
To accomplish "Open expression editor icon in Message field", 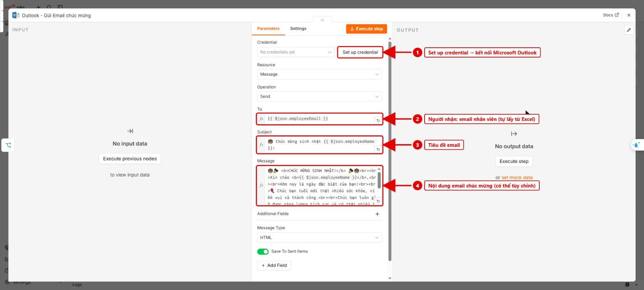I will (378, 201).
